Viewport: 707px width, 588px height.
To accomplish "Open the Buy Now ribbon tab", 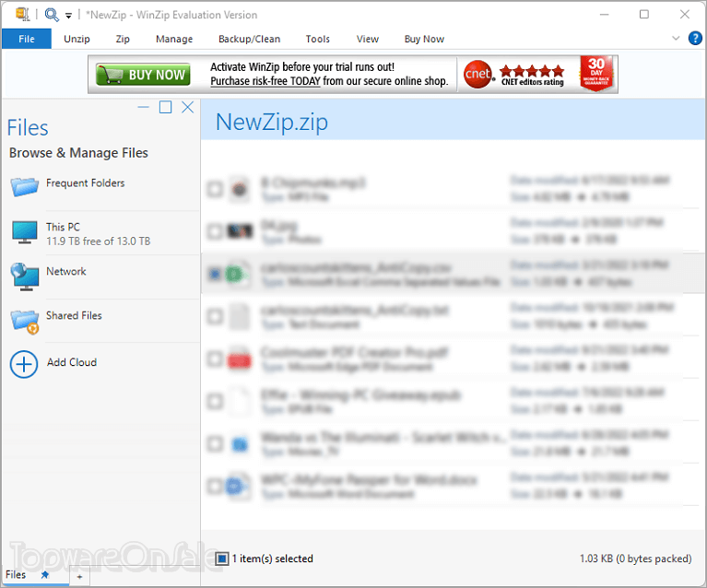I will pos(424,39).
